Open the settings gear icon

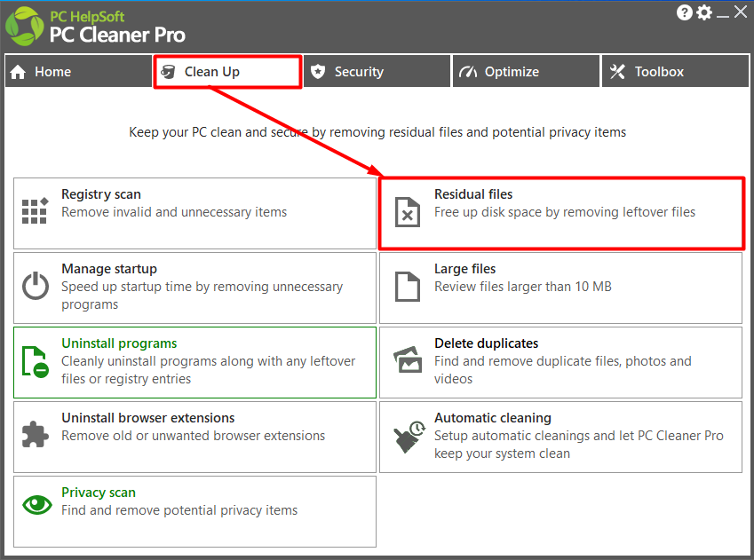pos(704,12)
